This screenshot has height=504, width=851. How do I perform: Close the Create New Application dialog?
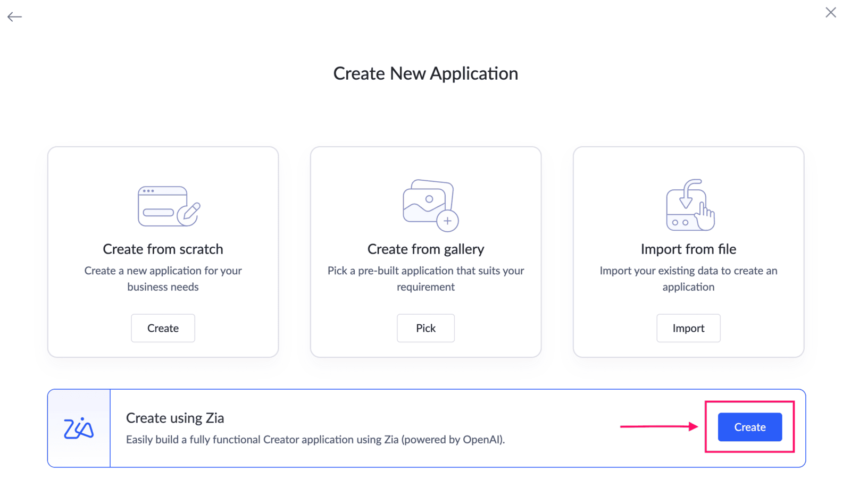[831, 13]
